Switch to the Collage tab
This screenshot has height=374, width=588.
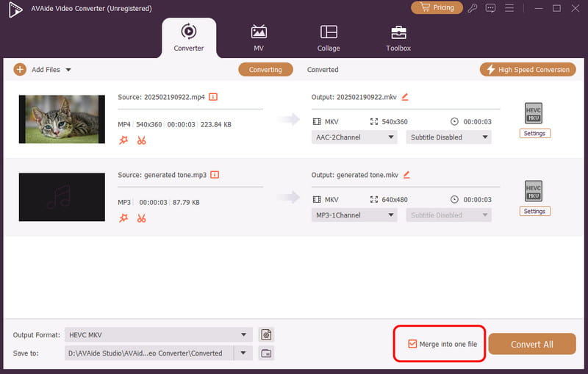[329, 38]
